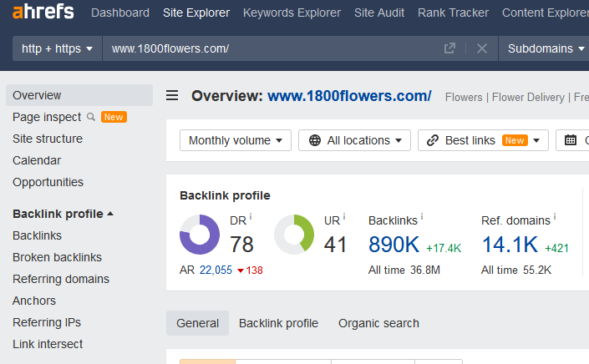Collapse the Backlink profile sidebar section
The width and height of the screenshot is (589, 364).
[x=63, y=214]
